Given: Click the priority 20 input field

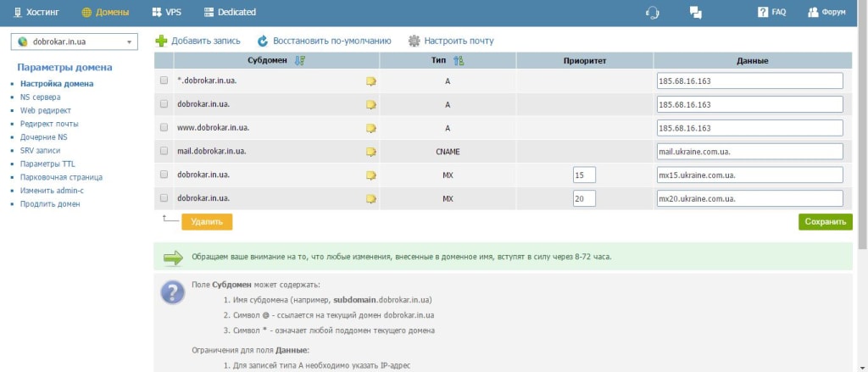Looking at the screenshot, I should tap(585, 198).
